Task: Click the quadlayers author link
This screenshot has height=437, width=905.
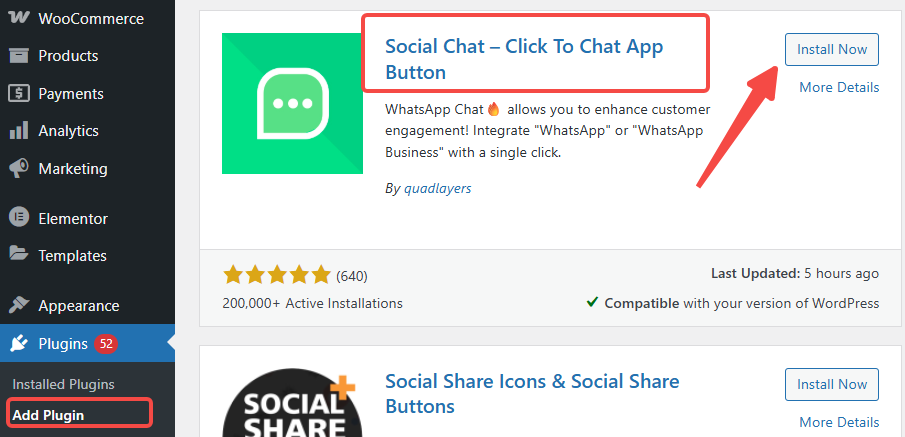Action: pos(436,188)
